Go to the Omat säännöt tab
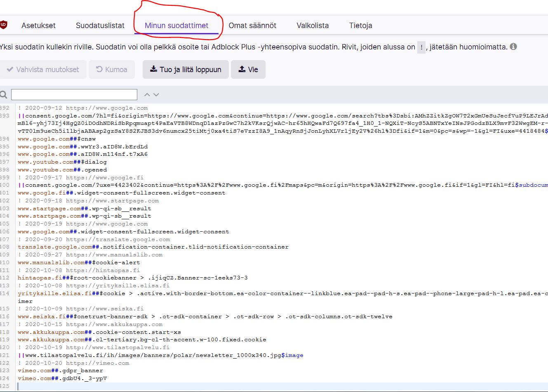The image size is (548, 392). [252, 26]
